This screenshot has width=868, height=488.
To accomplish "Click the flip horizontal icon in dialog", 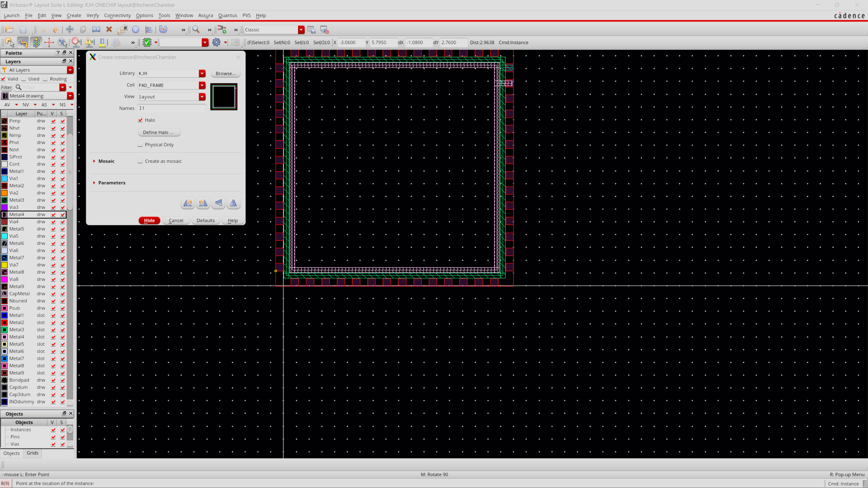I will [x=234, y=203].
